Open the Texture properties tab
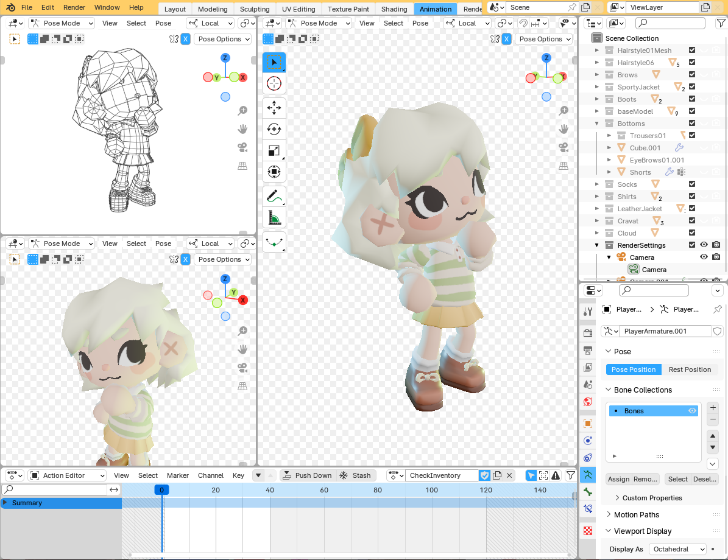Screen dimensions: 728x560 [588, 531]
